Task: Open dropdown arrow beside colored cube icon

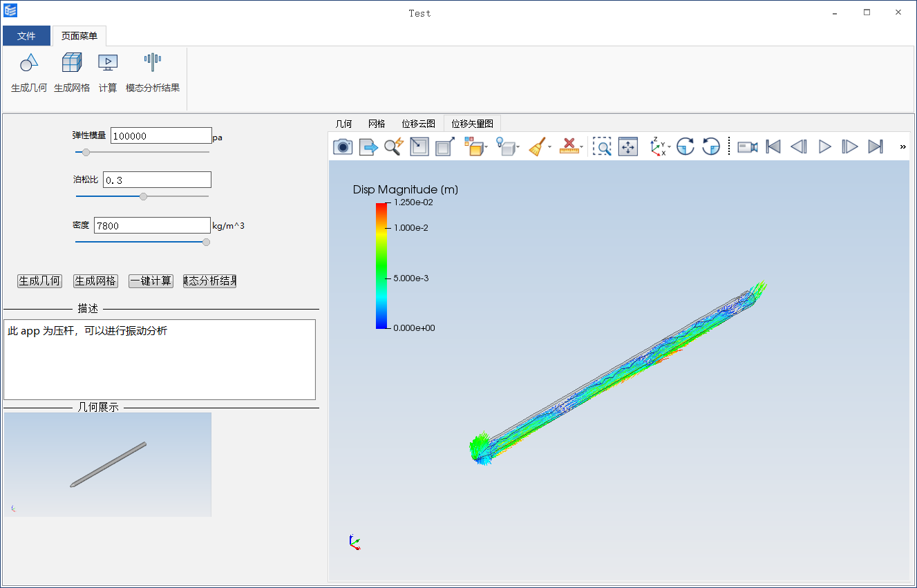Action: point(486,146)
